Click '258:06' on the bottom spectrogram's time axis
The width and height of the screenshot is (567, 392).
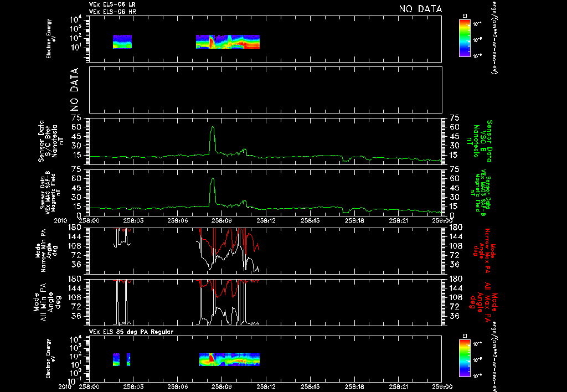pyautogui.click(x=177, y=387)
